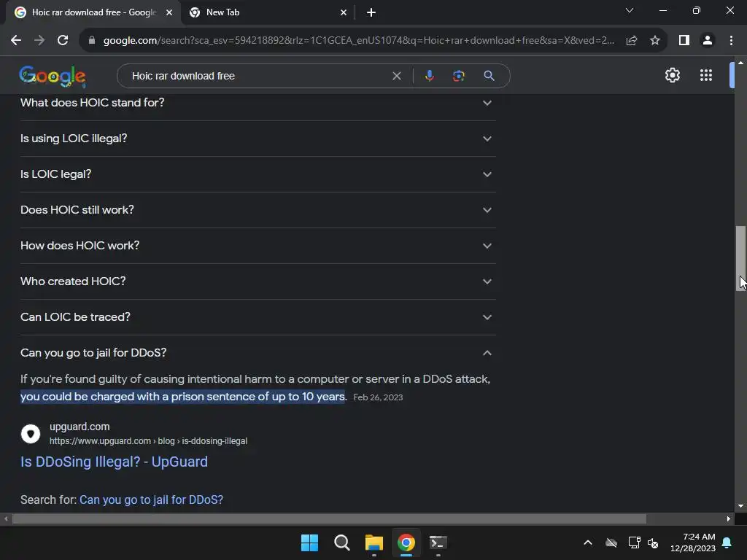This screenshot has width=747, height=560.
Task: Expand Is using LOIC illegal question
Action: pos(258,139)
